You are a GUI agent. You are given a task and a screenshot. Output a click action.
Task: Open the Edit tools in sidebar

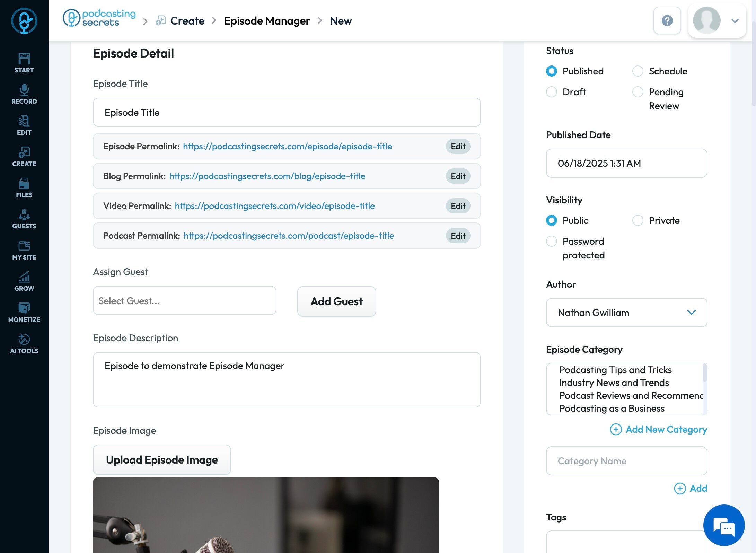coord(24,125)
